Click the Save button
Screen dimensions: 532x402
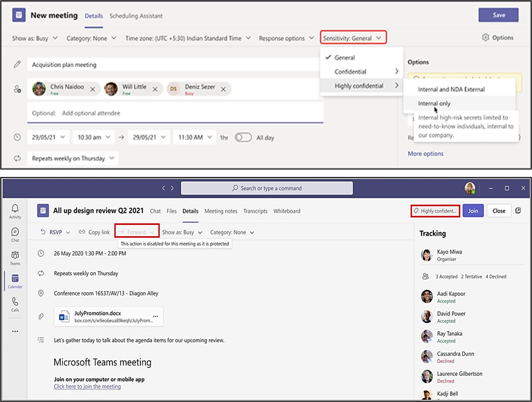[498, 15]
